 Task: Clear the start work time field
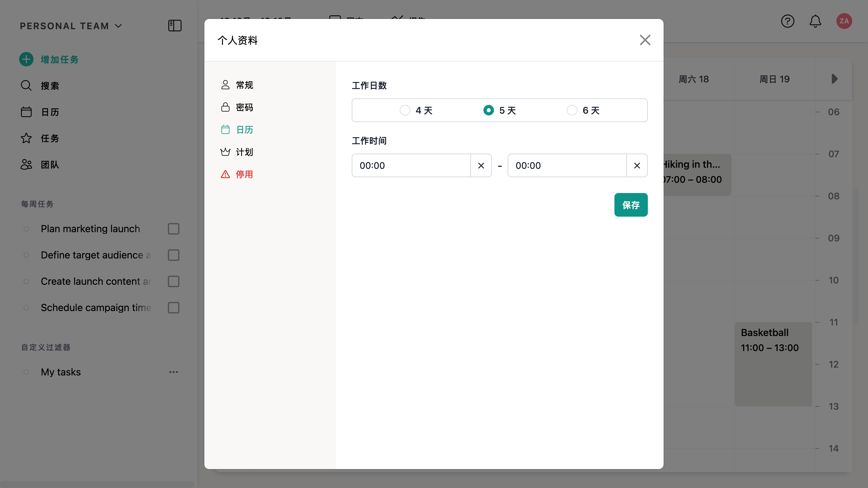pos(481,165)
